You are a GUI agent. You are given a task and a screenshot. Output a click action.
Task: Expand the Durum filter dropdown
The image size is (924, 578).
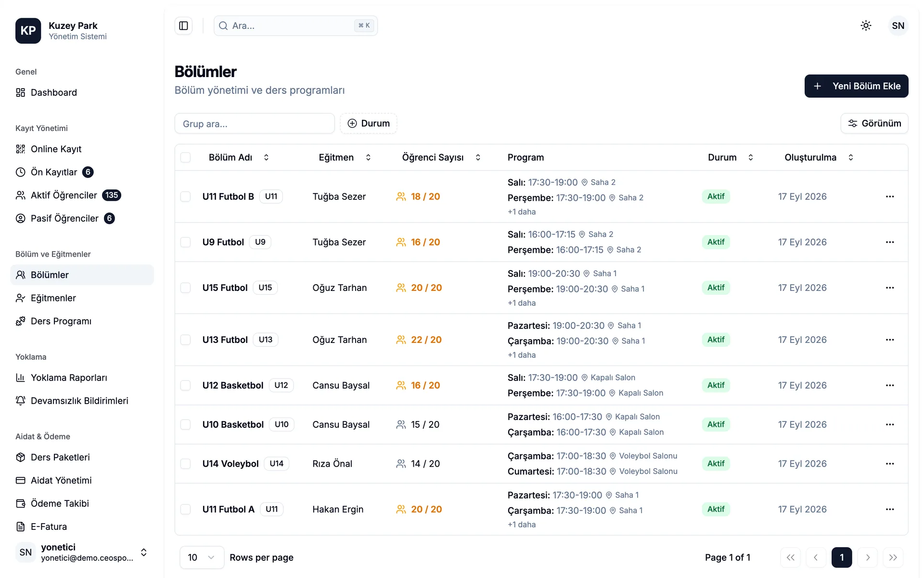tap(369, 123)
